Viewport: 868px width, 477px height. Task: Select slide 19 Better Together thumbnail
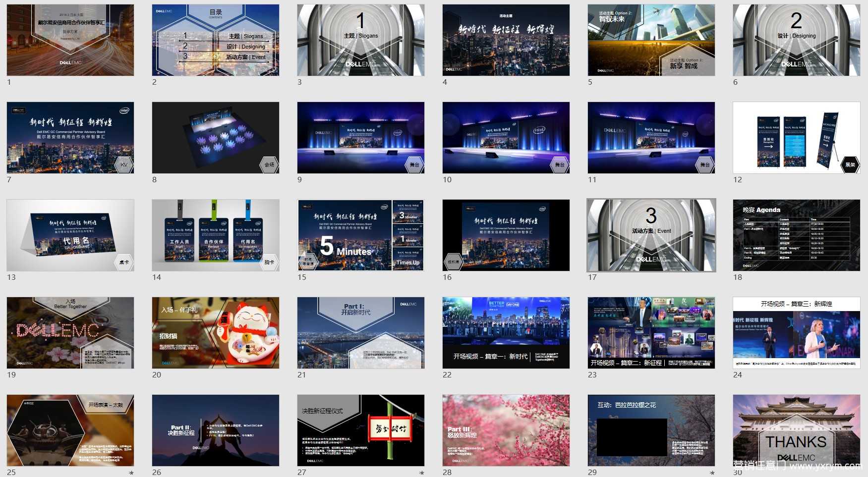[x=70, y=333]
